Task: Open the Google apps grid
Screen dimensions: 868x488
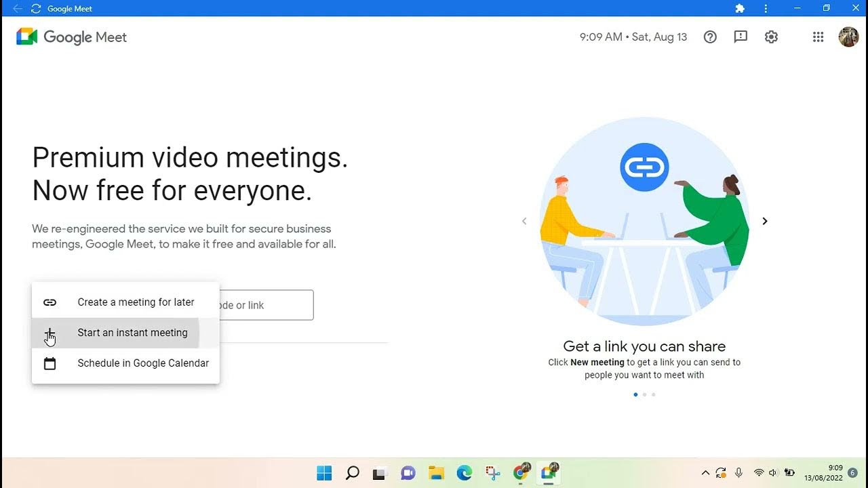Action: (x=818, y=37)
